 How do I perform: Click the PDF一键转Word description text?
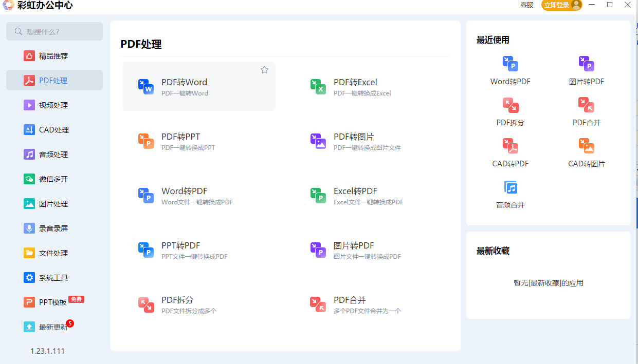(x=185, y=93)
